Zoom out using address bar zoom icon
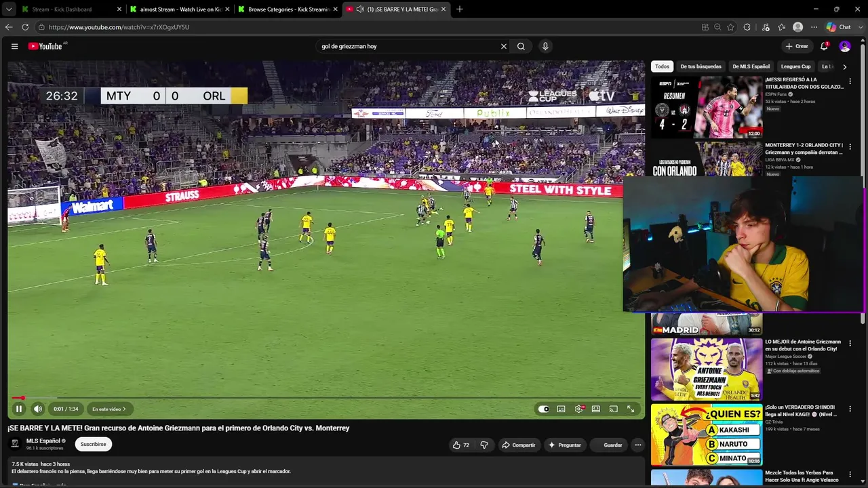The width and height of the screenshot is (868, 488). pyautogui.click(x=717, y=27)
